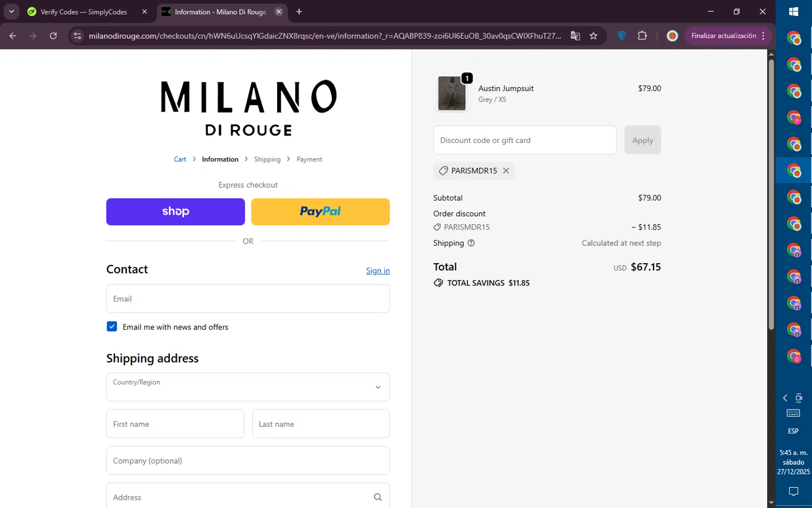Screen dimensions: 812x508
Task: Close the Verify Codes tab
Action: pyautogui.click(x=145, y=11)
